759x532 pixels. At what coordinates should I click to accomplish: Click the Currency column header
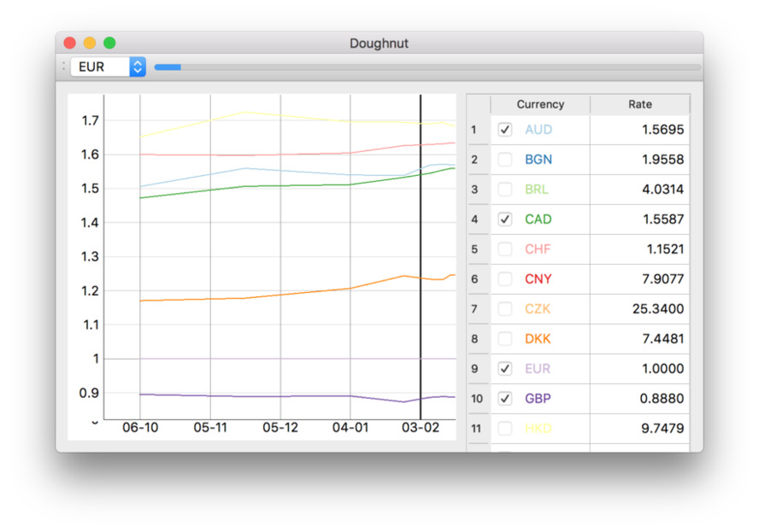coord(540,104)
